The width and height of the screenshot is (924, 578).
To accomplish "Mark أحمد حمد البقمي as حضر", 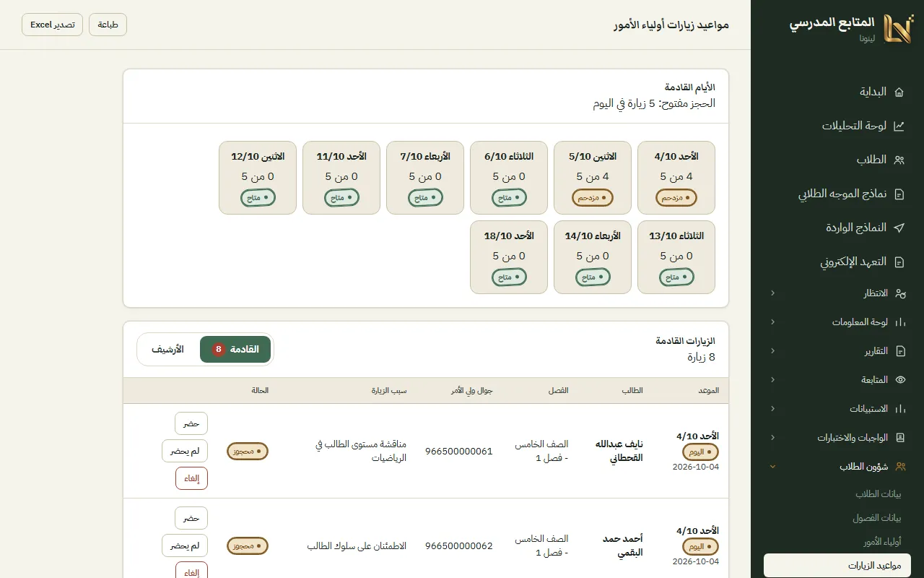I will [191, 518].
